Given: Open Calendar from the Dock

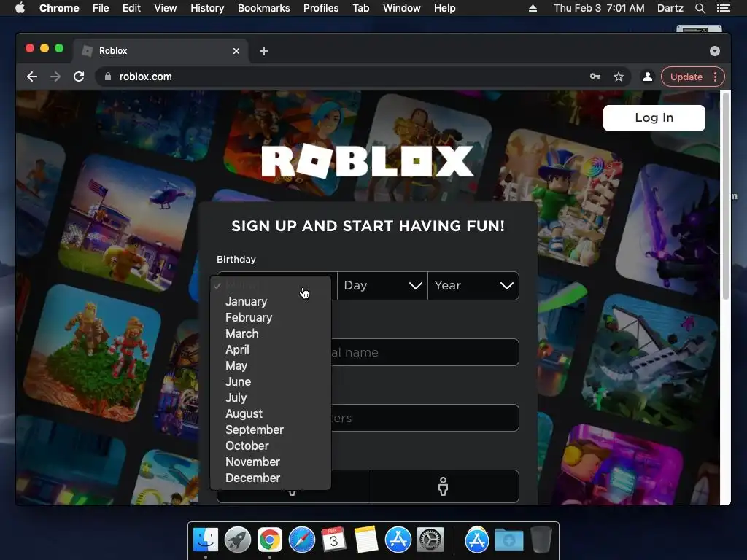Looking at the screenshot, I should coord(334,540).
